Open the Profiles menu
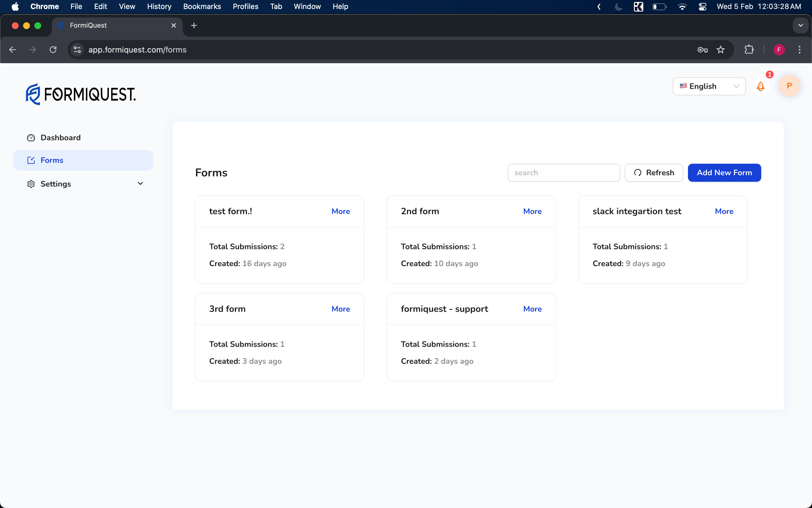Viewport: 812px width, 508px height. pos(246,6)
